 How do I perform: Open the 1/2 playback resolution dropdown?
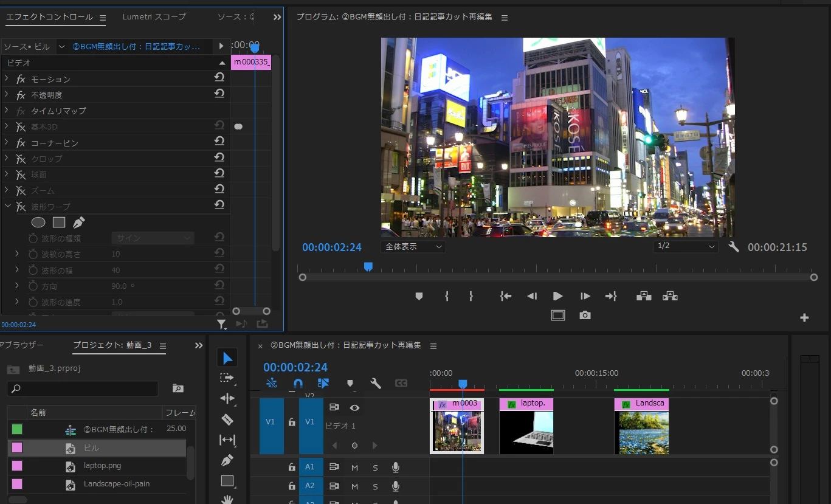click(686, 246)
